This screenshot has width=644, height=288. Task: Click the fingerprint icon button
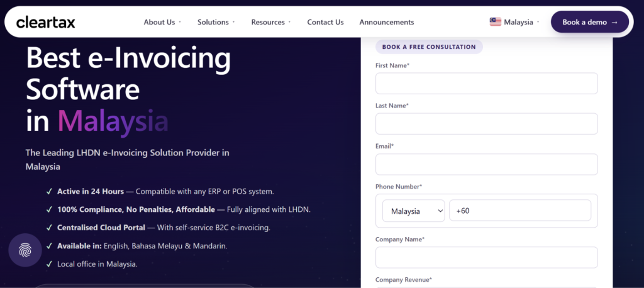tap(25, 250)
